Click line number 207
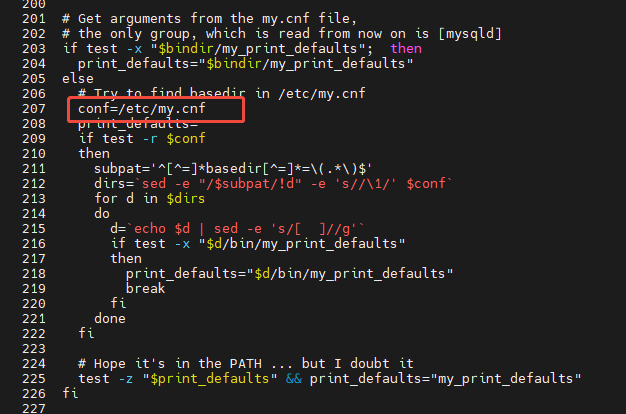This screenshot has height=414, width=626. pyautogui.click(x=34, y=109)
